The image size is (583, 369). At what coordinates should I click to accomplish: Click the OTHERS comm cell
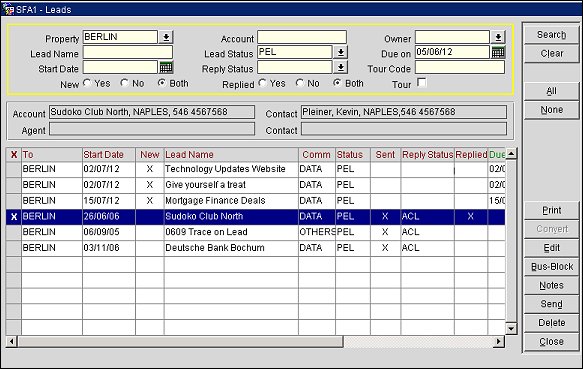(317, 232)
